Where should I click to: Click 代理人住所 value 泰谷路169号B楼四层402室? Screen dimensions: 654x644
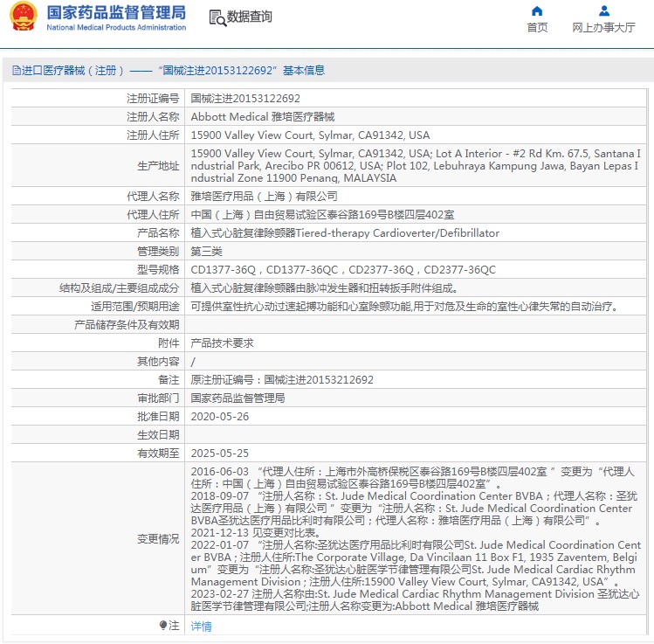[322, 215]
